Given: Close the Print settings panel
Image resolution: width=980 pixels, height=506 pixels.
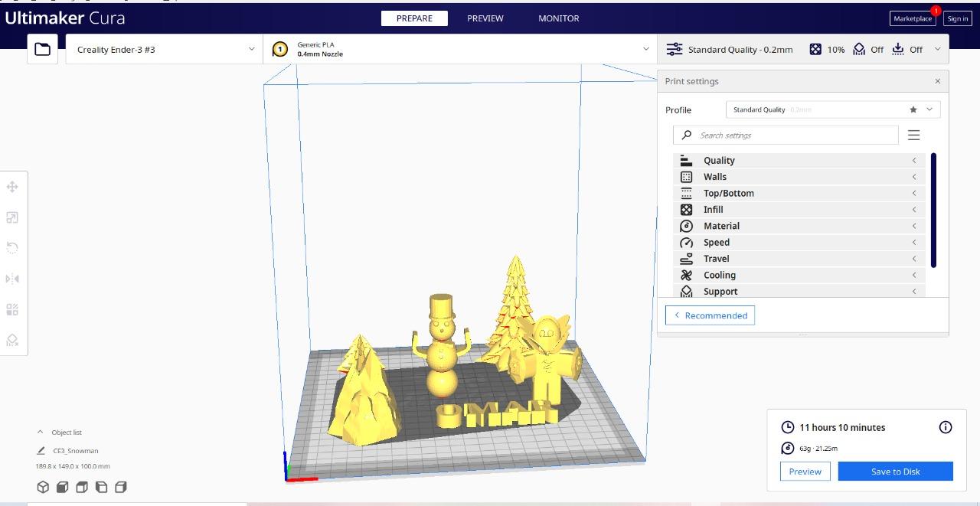Looking at the screenshot, I should pos(937,81).
